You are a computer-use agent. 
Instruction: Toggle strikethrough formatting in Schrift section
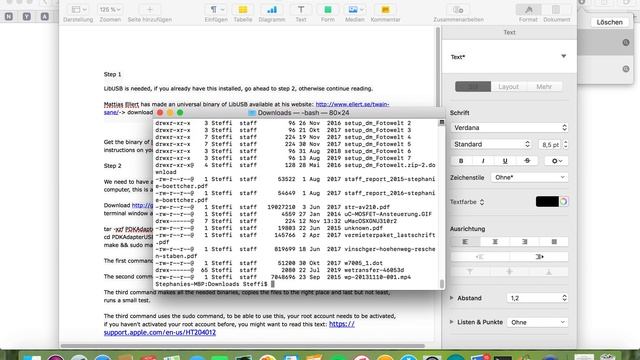(527, 161)
